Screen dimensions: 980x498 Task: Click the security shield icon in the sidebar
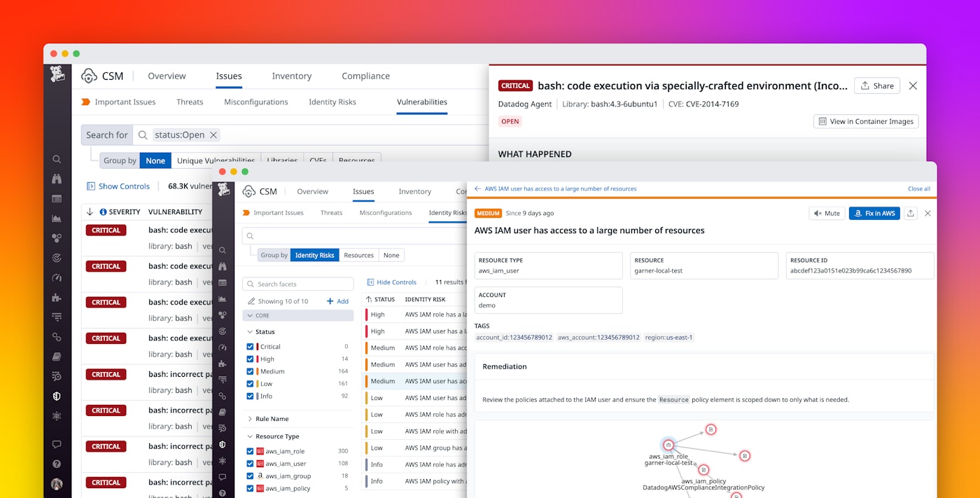57,396
